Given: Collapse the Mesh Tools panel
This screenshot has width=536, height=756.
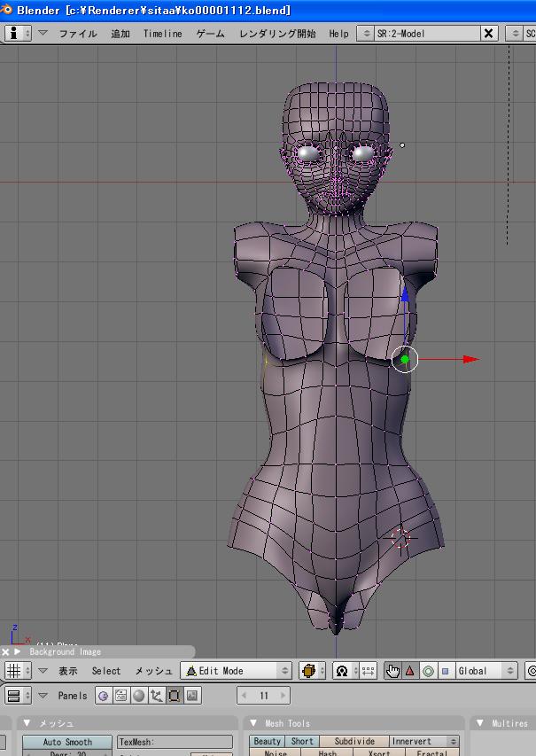Looking at the screenshot, I should (253, 722).
